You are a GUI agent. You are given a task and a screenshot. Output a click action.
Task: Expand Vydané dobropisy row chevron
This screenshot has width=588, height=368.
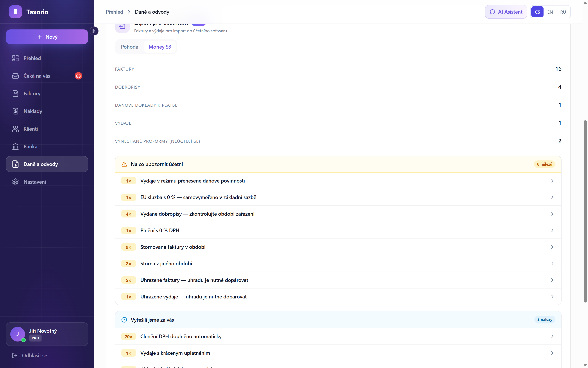coord(552,214)
